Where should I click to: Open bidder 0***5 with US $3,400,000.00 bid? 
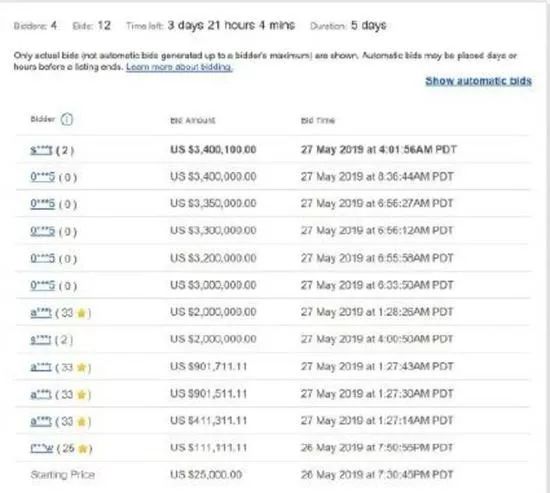[42, 176]
